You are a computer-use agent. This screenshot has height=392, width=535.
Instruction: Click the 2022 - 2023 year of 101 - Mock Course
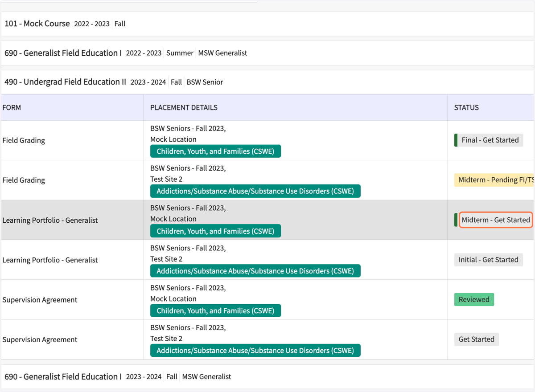coord(92,24)
